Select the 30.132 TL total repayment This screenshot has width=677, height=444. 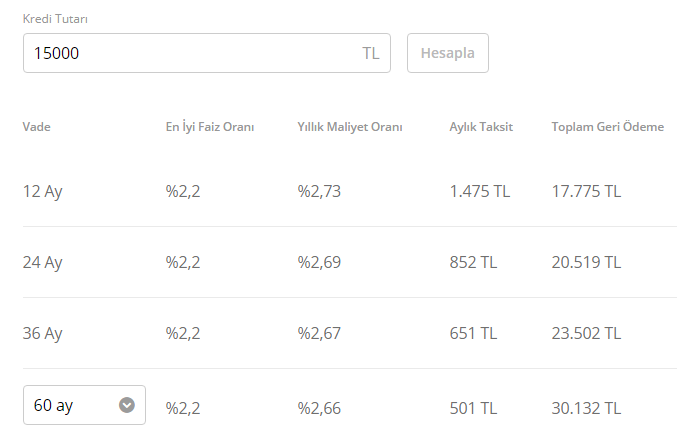pos(586,407)
